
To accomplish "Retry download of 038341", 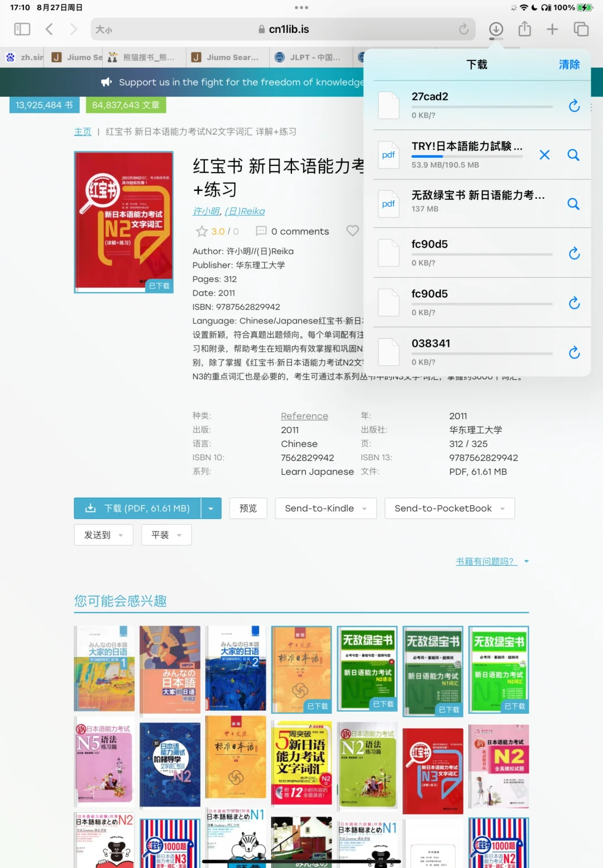I will pyautogui.click(x=574, y=352).
